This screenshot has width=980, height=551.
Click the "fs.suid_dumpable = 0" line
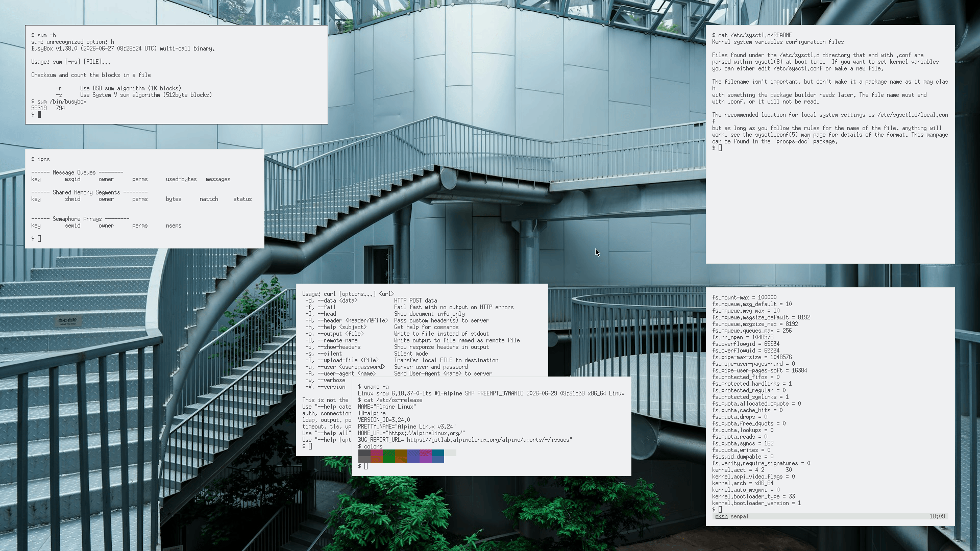click(743, 457)
